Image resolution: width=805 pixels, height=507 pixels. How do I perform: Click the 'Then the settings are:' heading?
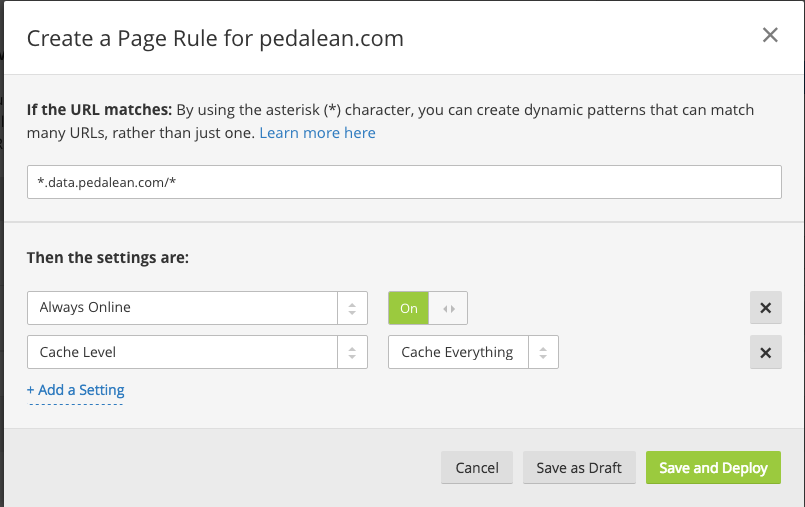(x=108, y=257)
